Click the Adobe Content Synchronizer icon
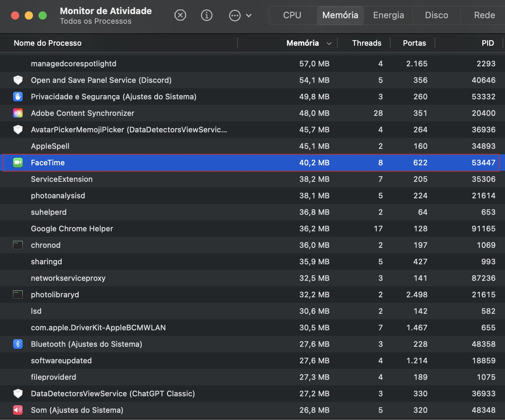 [x=18, y=113]
